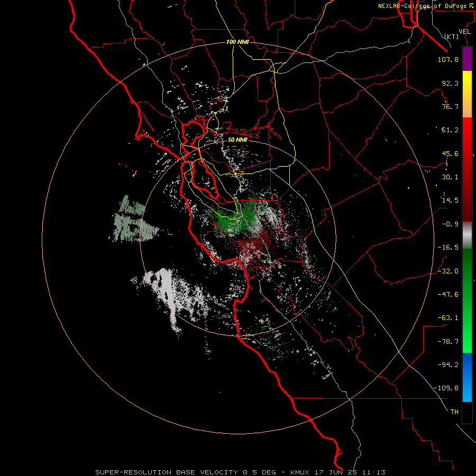Select the -32.0 scale value

448,271
